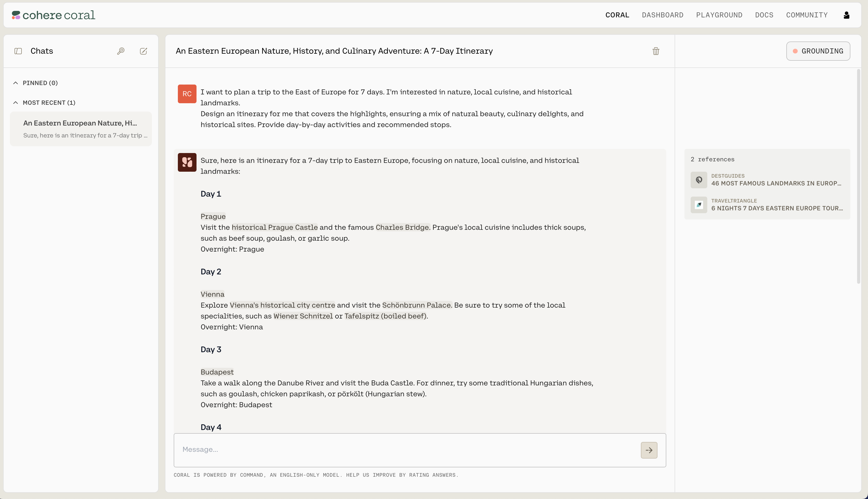Open the Community page
The image size is (868, 499).
pos(807,15)
